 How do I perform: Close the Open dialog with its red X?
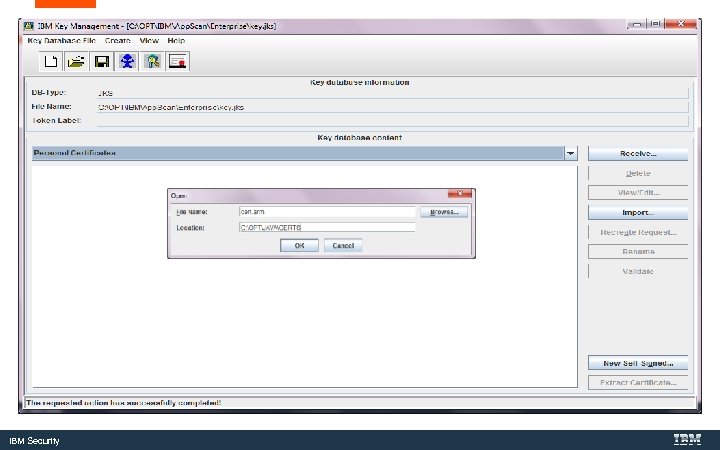[x=460, y=193]
